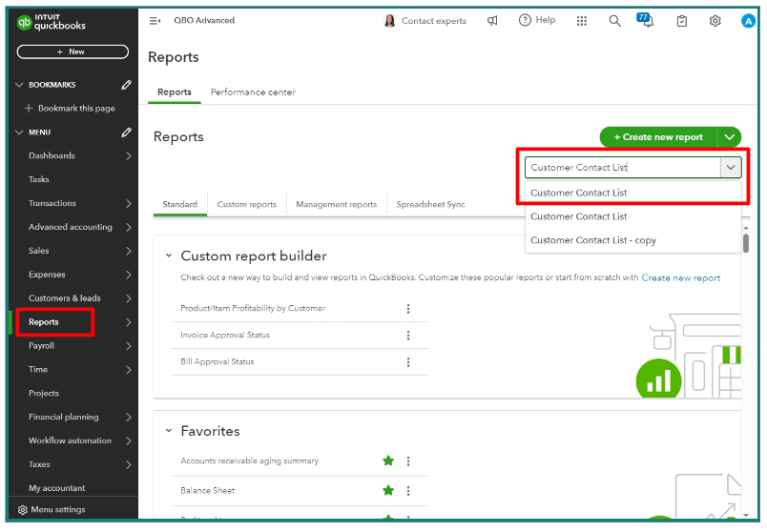
Task: Open the Help question mark icon
Action: (x=525, y=20)
